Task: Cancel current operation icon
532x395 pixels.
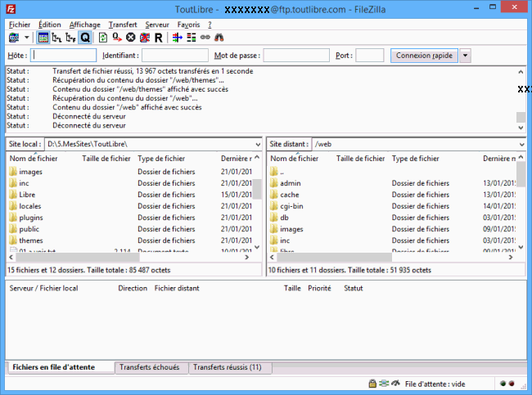Action: point(131,38)
